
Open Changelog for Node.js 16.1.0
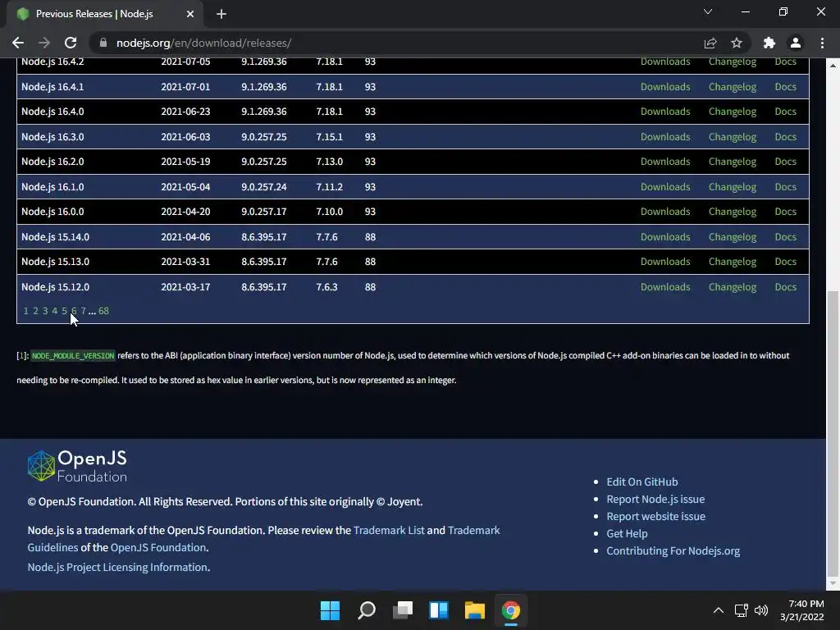coord(733,187)
